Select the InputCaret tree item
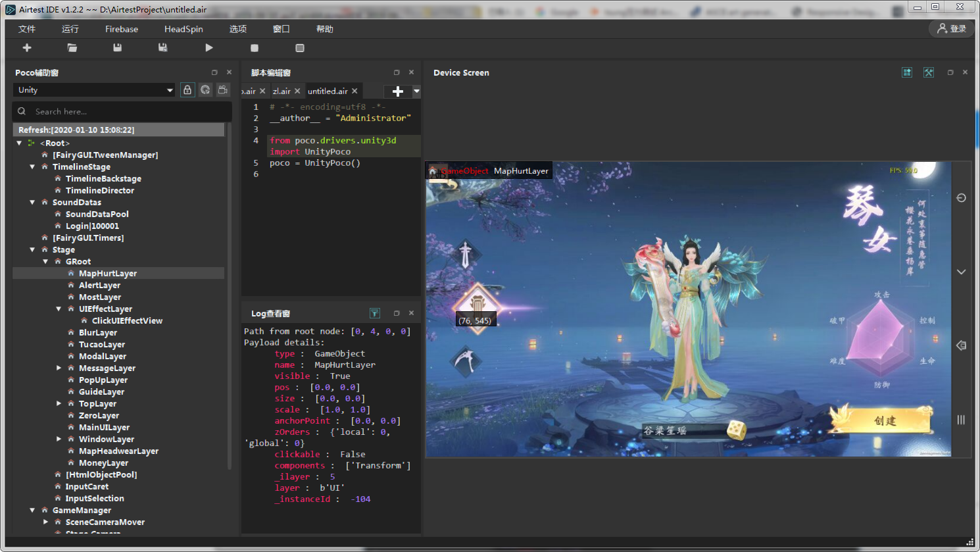Screen dimensions: 980x552 [x=87, y=486]
